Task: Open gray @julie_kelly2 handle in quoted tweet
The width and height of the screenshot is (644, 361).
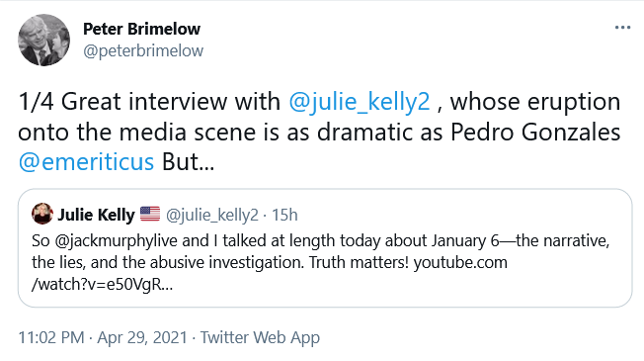Action: click(212, 215)
